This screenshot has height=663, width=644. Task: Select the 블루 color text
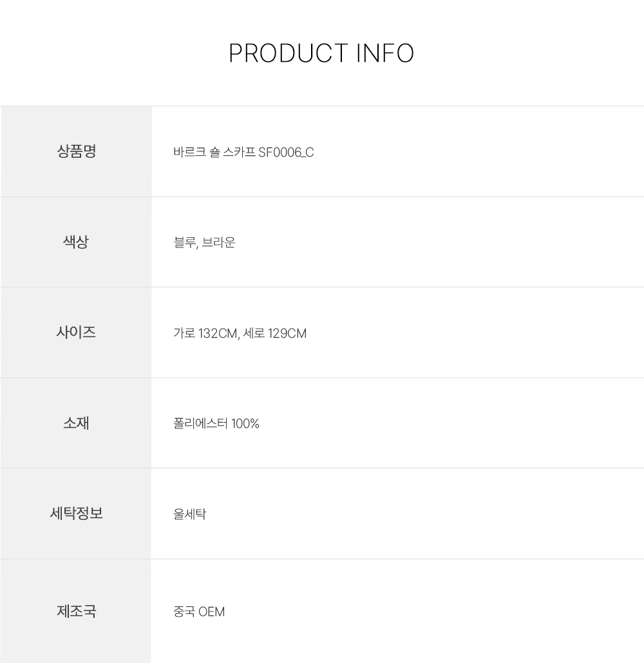(x=184, y=243)
